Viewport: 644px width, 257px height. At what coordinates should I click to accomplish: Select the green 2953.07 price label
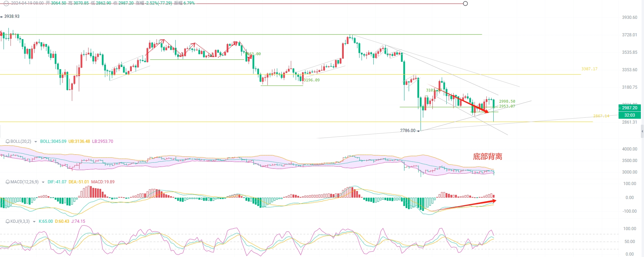[507, 106]
